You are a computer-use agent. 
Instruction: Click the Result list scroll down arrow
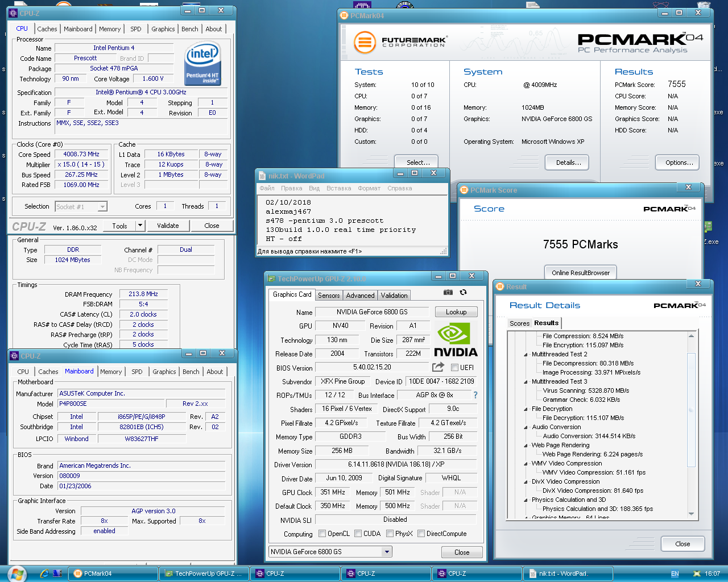click(692, 514)
